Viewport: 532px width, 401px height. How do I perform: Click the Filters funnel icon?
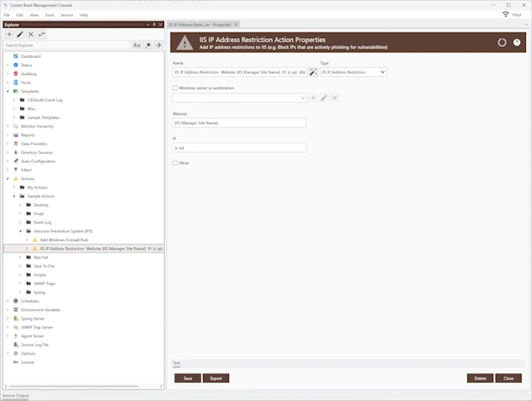(16, 169)
